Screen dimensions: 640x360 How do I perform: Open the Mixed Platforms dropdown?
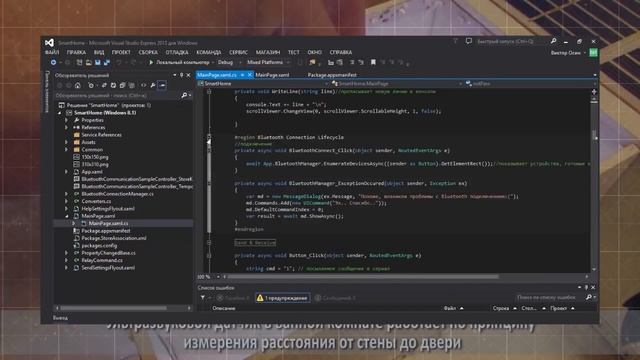(268, 62)
